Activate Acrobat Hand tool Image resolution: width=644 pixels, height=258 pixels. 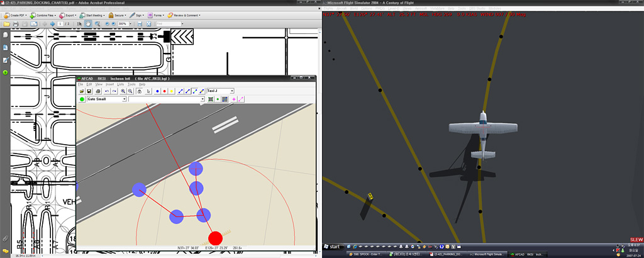click(88, 24)
